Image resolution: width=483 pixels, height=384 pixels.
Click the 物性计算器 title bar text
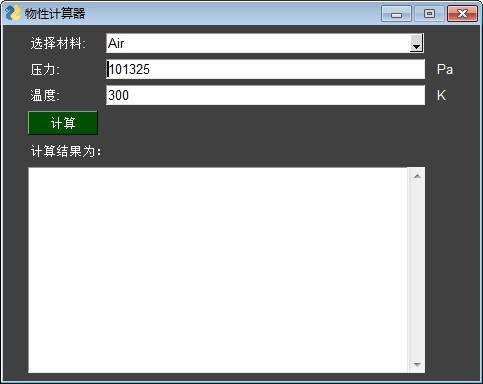tap(55, 14)
